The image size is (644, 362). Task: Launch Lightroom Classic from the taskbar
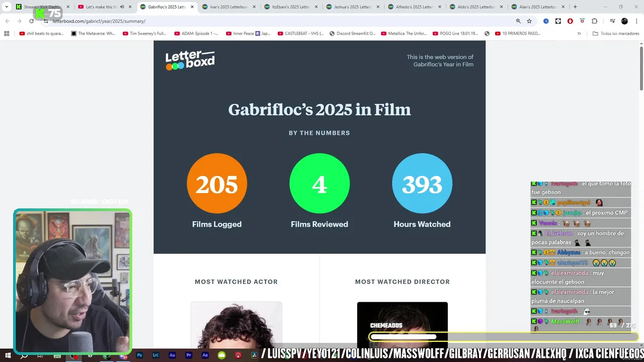click(x=156, y=355)
